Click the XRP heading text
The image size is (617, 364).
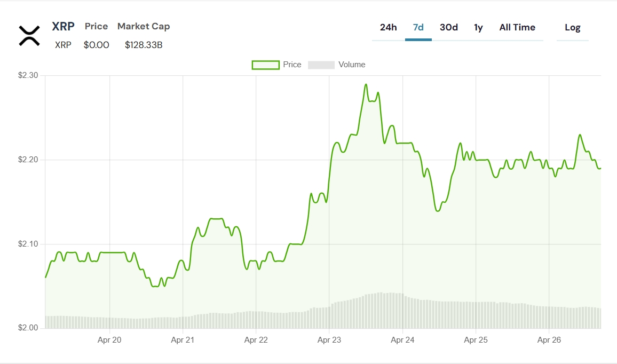(64, 26)
